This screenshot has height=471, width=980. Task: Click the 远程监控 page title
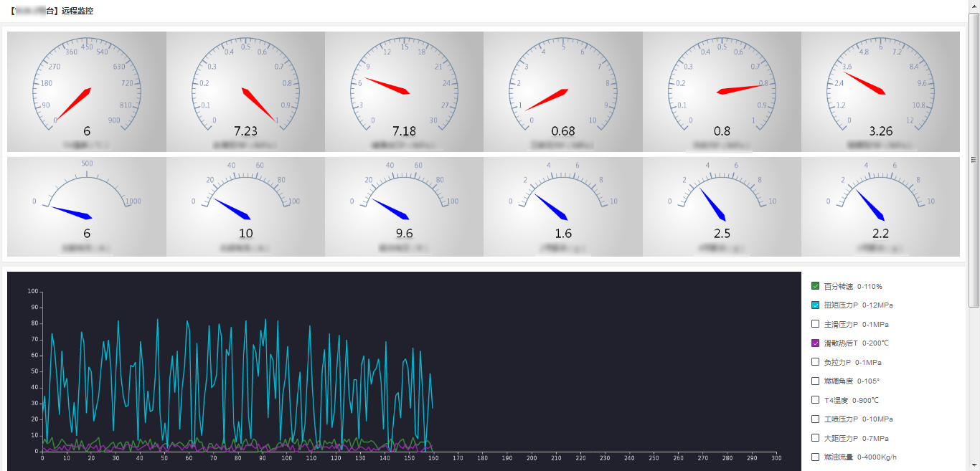77,11
